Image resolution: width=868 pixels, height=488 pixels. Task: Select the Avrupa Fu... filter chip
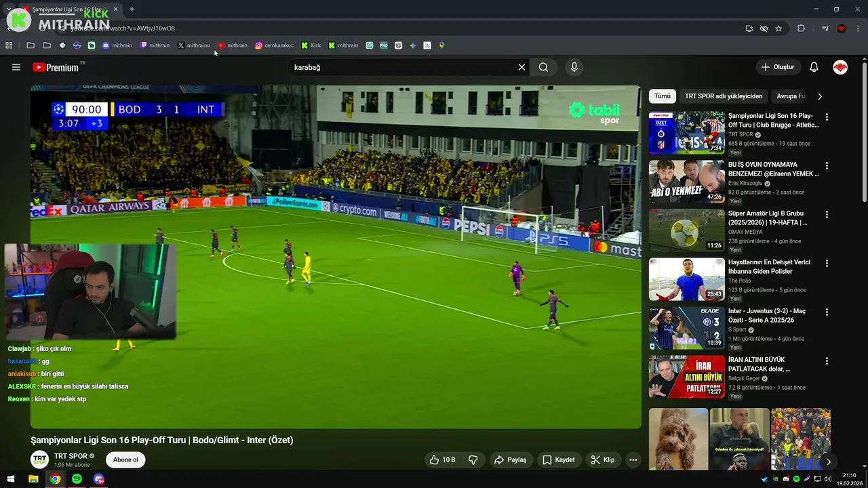point(791,96)
